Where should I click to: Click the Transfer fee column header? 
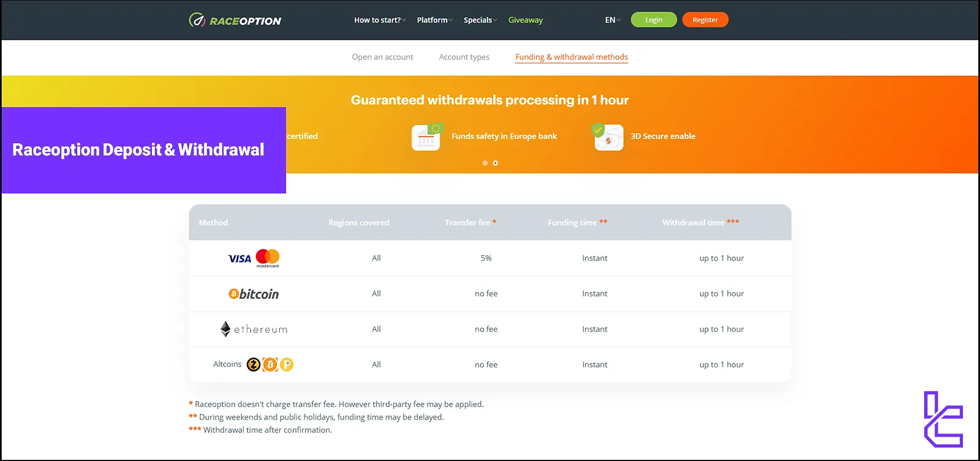[x=470, y=223]
